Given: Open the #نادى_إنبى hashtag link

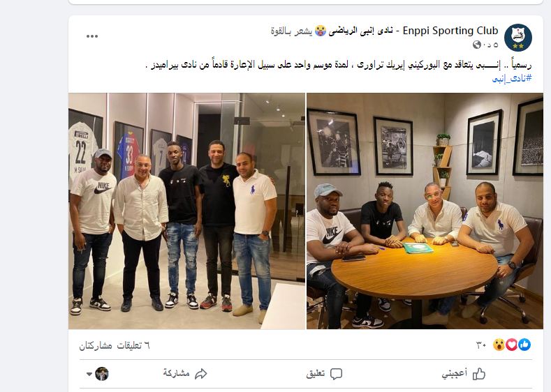Looking at the screenshot, I should coord(512,78).
